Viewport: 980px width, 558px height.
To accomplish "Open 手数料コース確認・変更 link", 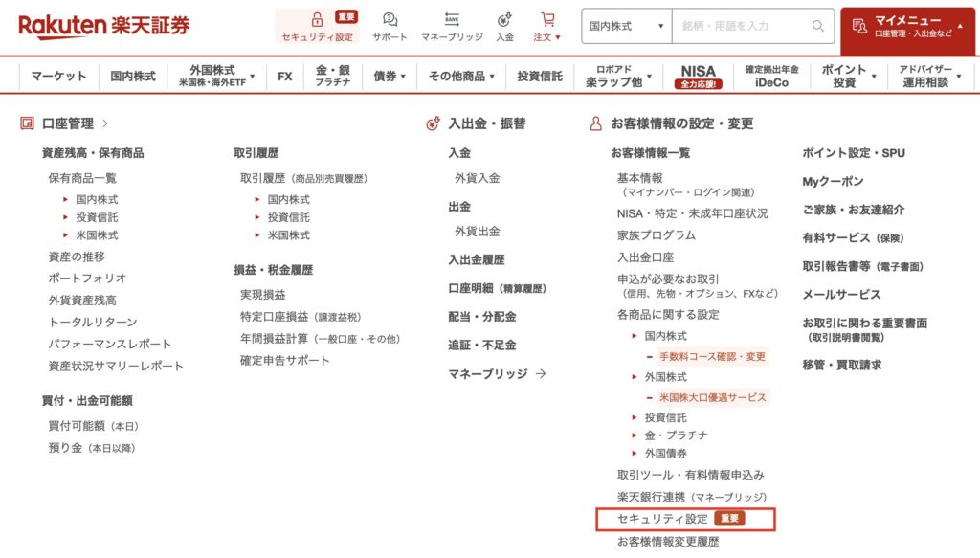I will pyautogui.click(x=712, y=357).
